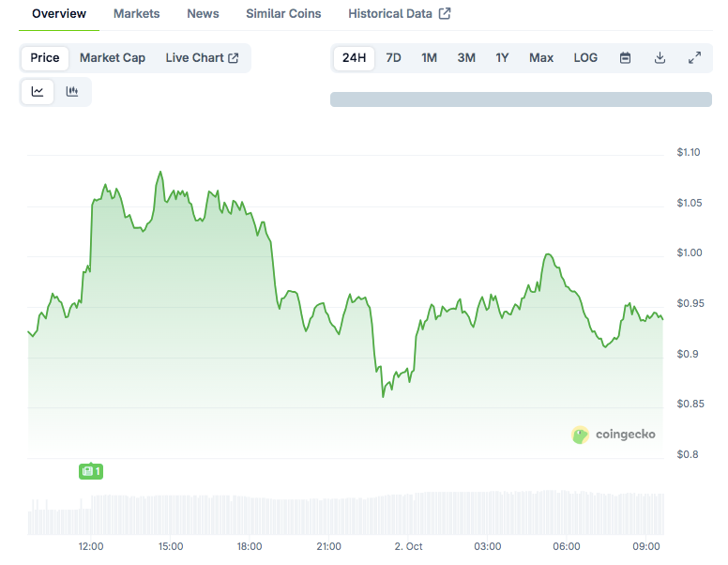Set chart range to 7D
The image size is (728, 565).
pyautogui.click(x=394, y=57)
